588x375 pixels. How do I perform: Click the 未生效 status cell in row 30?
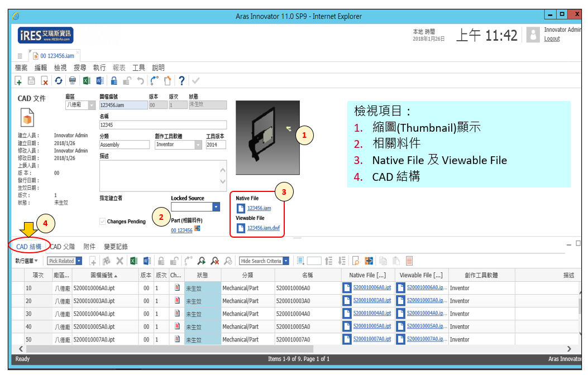203,314
